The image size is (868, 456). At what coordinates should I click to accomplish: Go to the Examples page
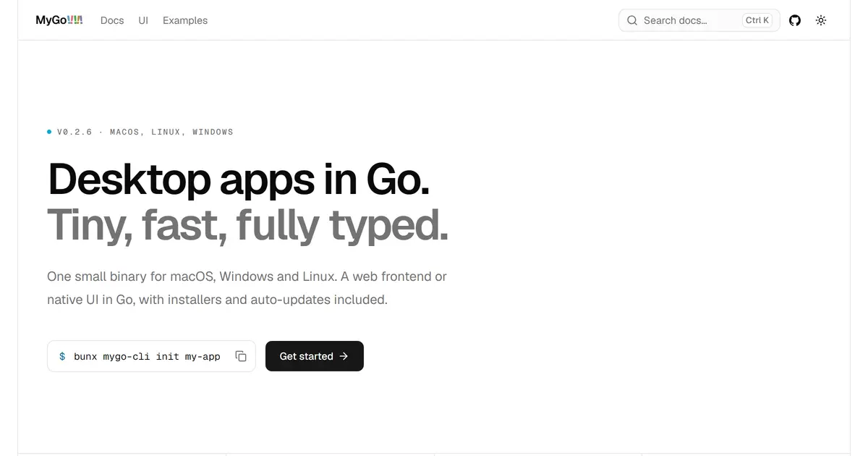[x=185, y=20]
